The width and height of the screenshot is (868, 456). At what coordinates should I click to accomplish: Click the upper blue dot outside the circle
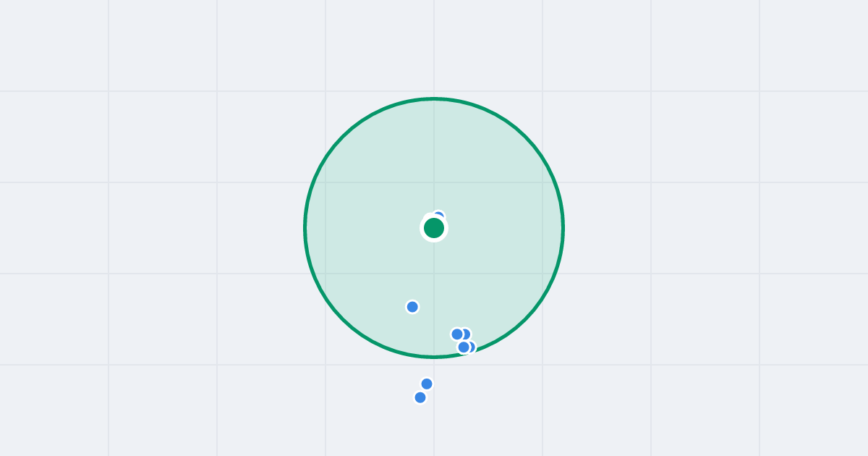tap(427, 384)
